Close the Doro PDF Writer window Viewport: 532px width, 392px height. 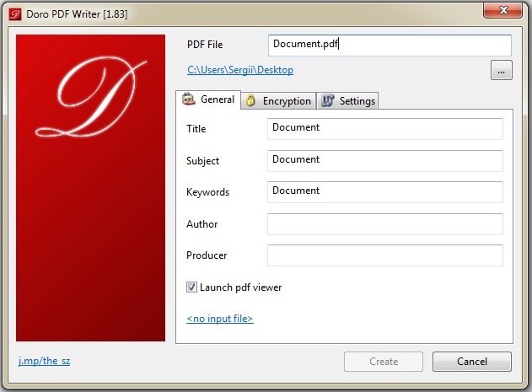pos(503,10)
